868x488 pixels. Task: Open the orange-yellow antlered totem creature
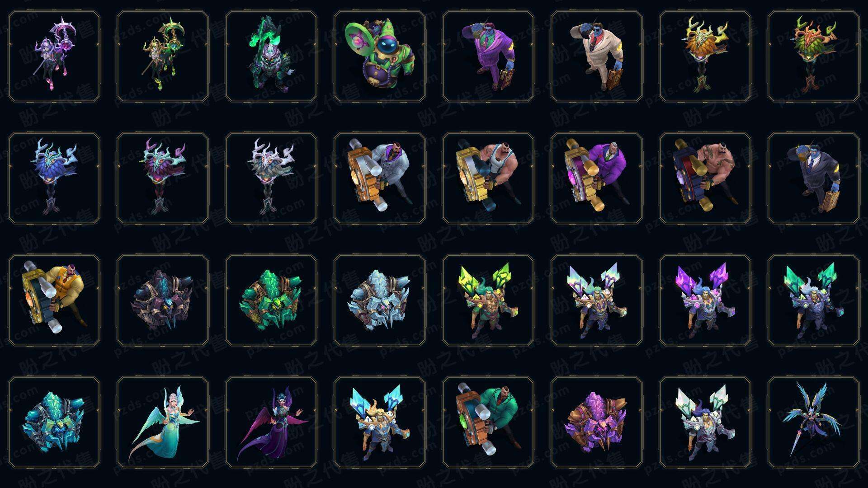(705, 56)
